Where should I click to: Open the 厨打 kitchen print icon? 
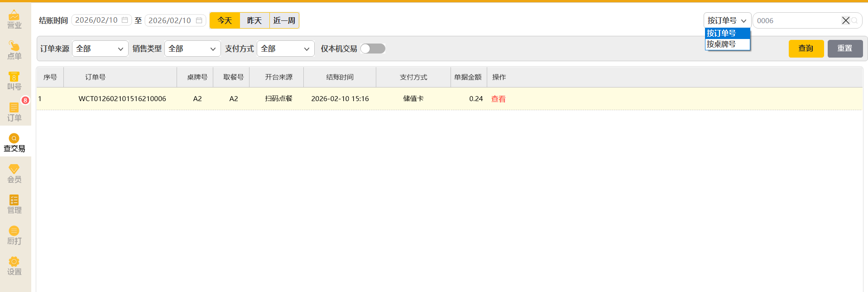(x=14, y=235)
